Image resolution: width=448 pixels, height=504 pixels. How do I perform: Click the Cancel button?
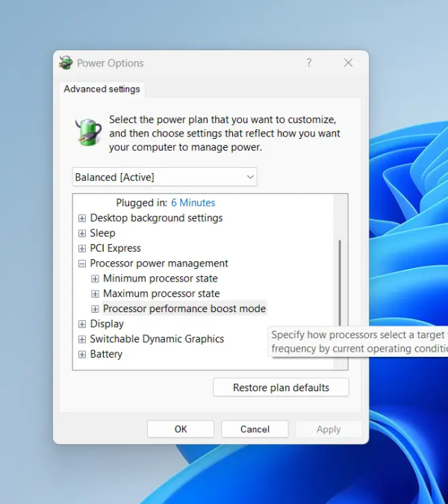255,429
